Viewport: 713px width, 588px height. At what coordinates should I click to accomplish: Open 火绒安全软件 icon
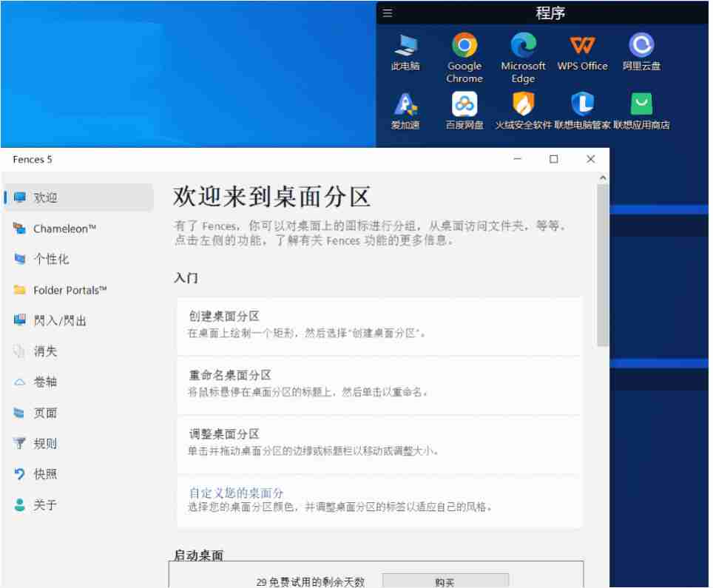pos(523,110)
